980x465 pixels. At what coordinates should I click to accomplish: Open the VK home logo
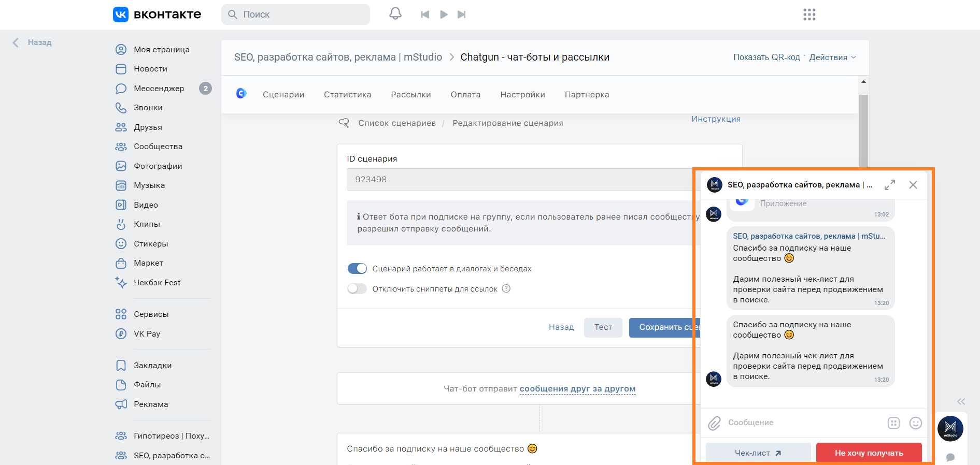click(x=157, y=14)
